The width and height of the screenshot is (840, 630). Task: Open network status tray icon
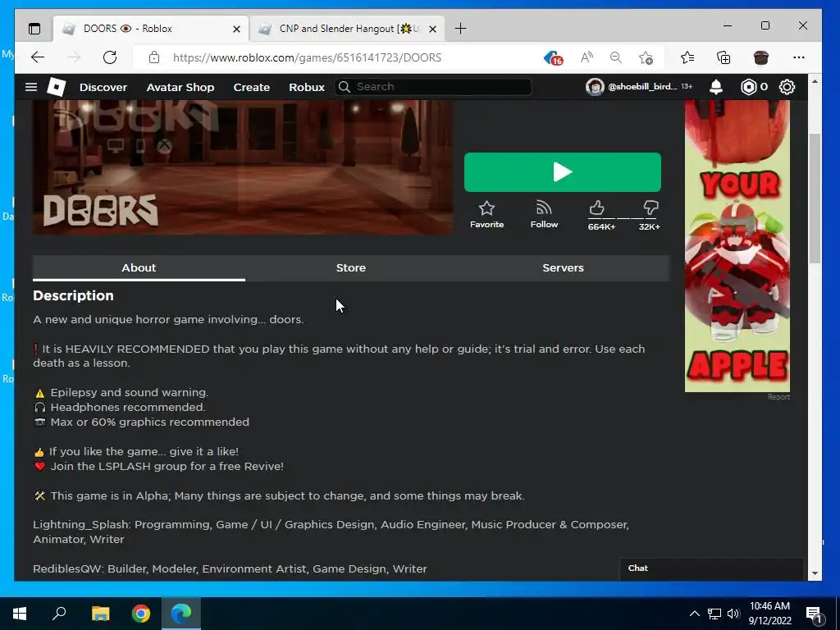tap(714, 614)
